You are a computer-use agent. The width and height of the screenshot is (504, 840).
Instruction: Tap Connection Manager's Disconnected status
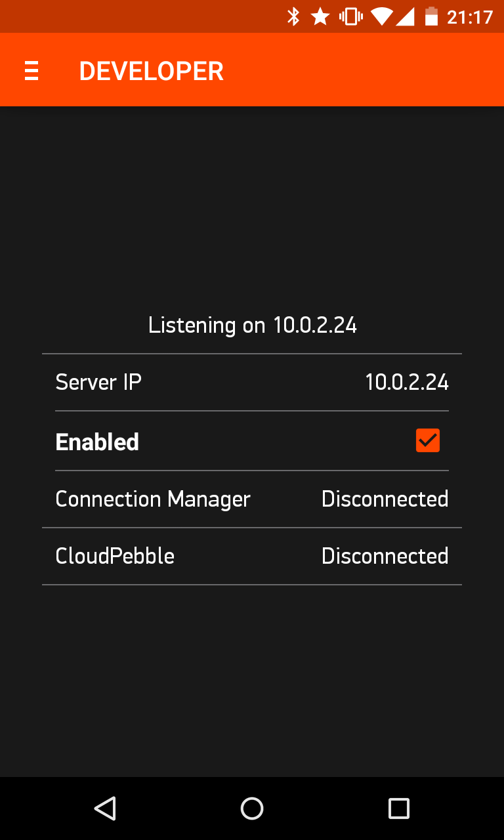(x=385, y=499)
